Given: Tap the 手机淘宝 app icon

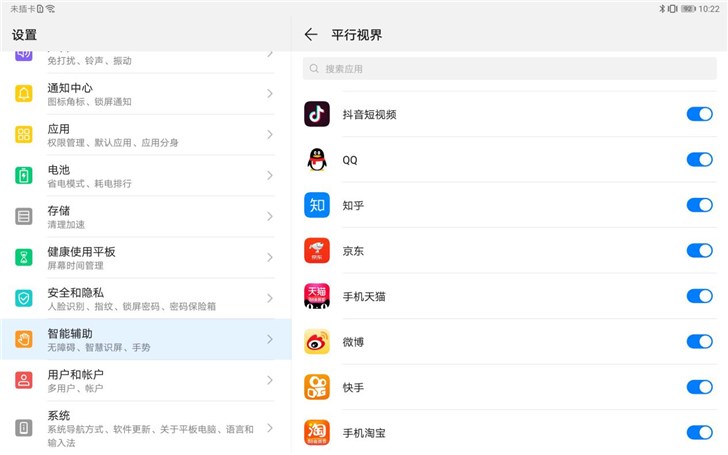Looking at the screenshot, I should [x=317, y=432].
